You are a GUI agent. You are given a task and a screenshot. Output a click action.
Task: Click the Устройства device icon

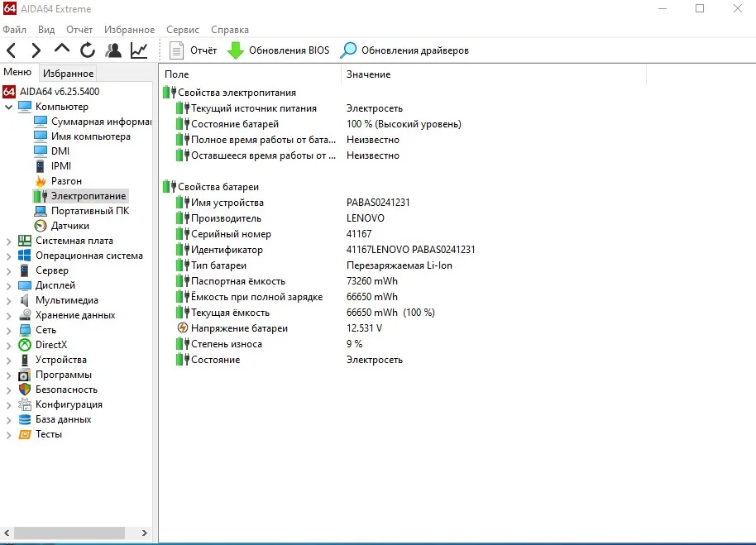tap(25, 360)
